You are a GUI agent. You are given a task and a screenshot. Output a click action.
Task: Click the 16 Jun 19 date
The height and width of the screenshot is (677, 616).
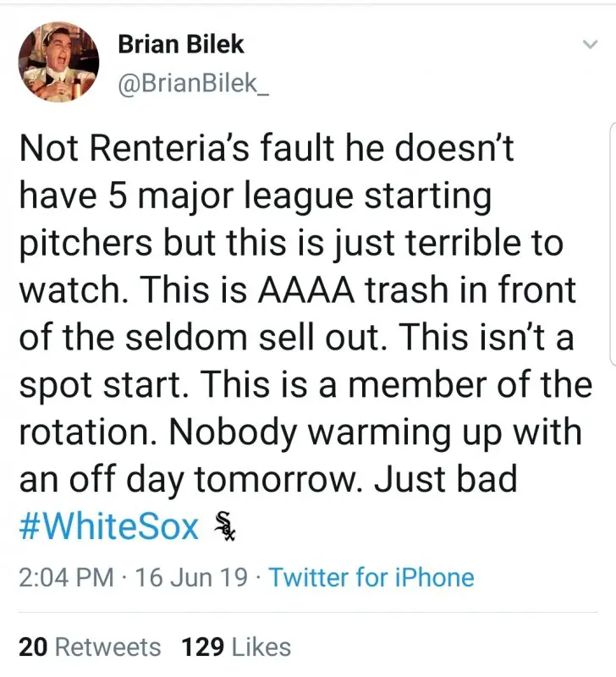tap(191, 577)
